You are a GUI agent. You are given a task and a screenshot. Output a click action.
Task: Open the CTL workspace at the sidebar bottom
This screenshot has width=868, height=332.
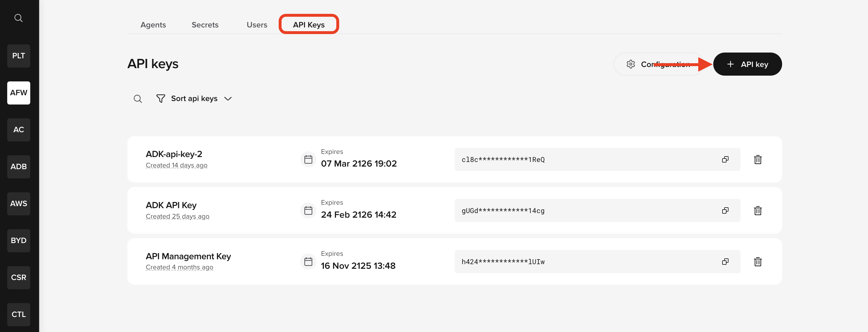coord(18,314)
